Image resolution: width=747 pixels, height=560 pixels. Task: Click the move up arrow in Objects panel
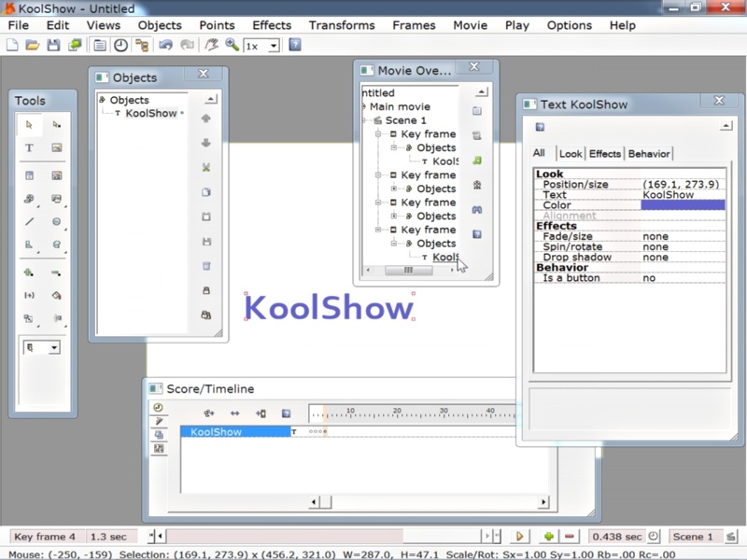tap(205, 119)
